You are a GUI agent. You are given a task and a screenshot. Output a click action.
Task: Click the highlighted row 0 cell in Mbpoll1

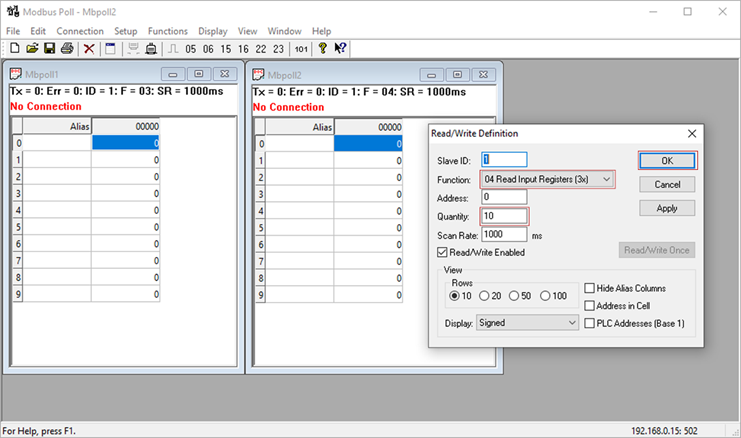click(x=125, y=143)
